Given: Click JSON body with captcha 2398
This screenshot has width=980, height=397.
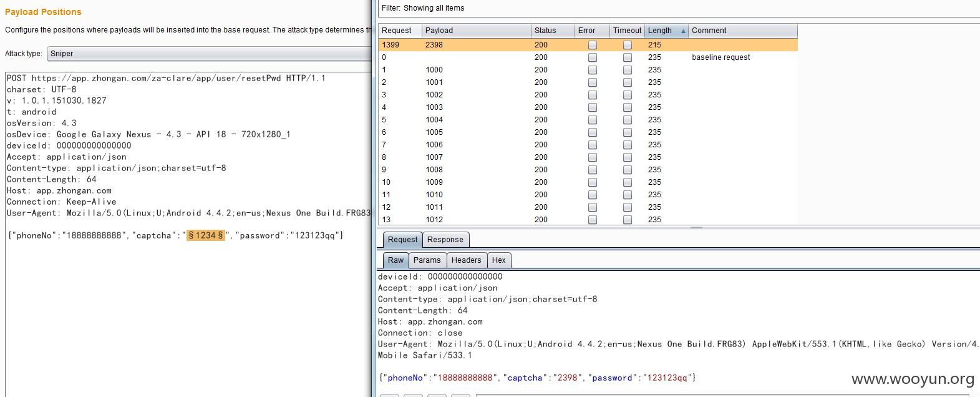Looking at the screenshot, I should pyautogui.click(x=537, y=378).
